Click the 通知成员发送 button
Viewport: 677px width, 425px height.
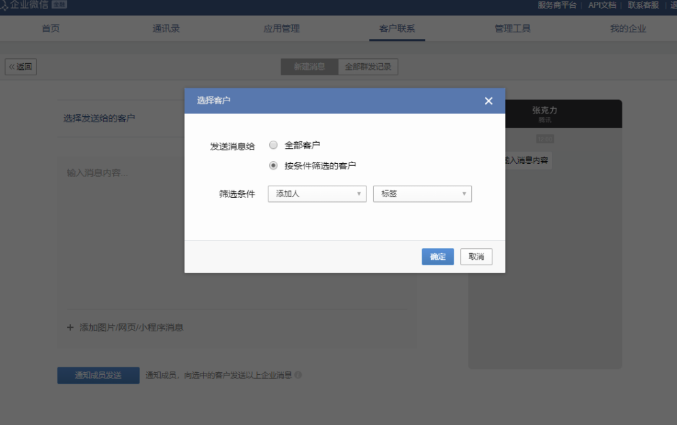coord(98,376)
